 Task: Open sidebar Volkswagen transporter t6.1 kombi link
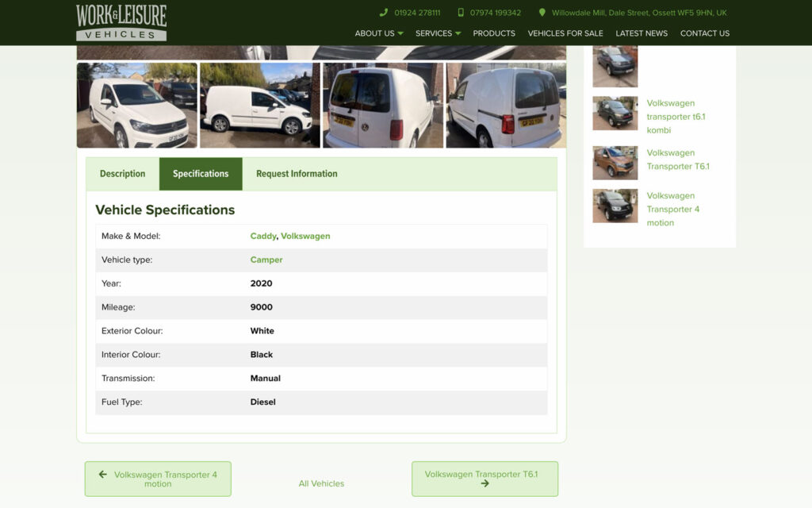click(x=676, y=117)
